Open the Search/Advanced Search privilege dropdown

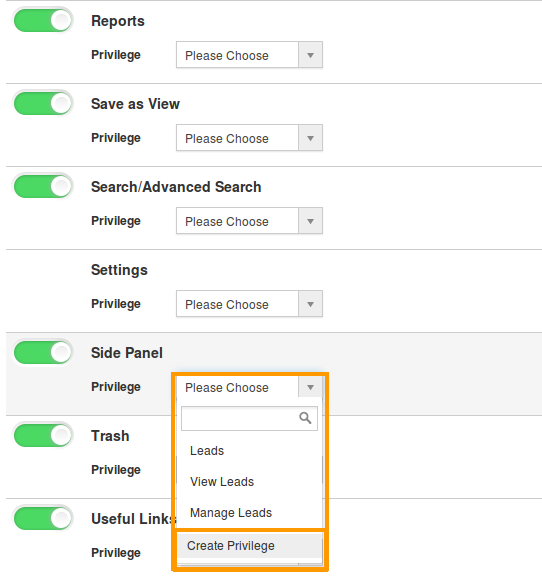click(x=249, y=221)
